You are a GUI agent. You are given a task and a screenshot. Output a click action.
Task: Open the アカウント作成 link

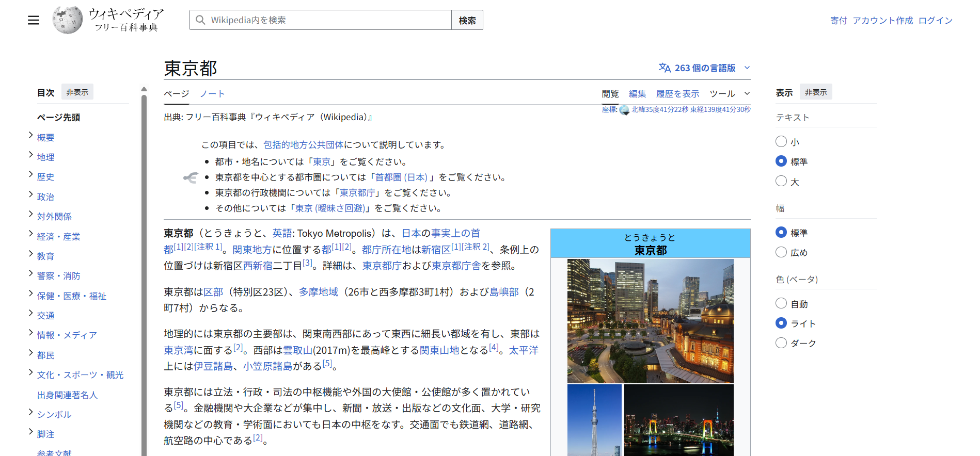[x=883, y=21]
